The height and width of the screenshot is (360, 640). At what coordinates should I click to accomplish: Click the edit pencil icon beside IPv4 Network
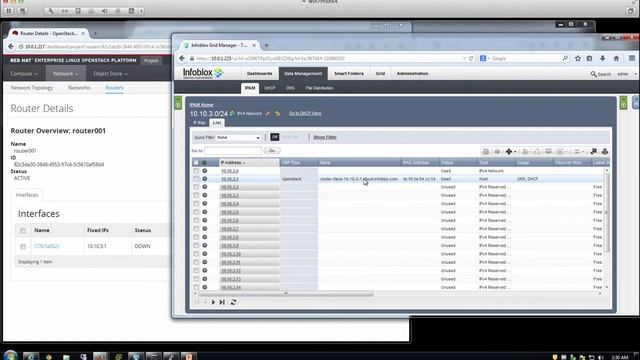click(268, 113)
